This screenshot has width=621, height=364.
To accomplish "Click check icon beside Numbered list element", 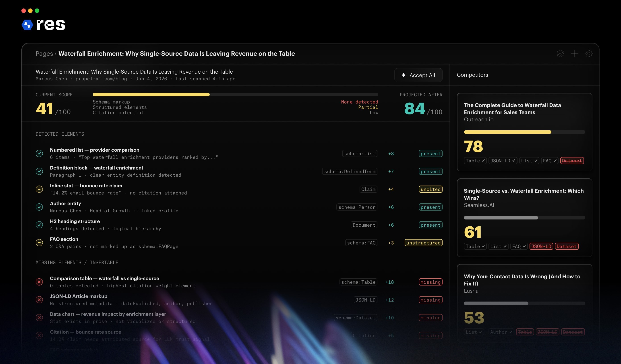I will pyautogui.click(x=39, y=153).
